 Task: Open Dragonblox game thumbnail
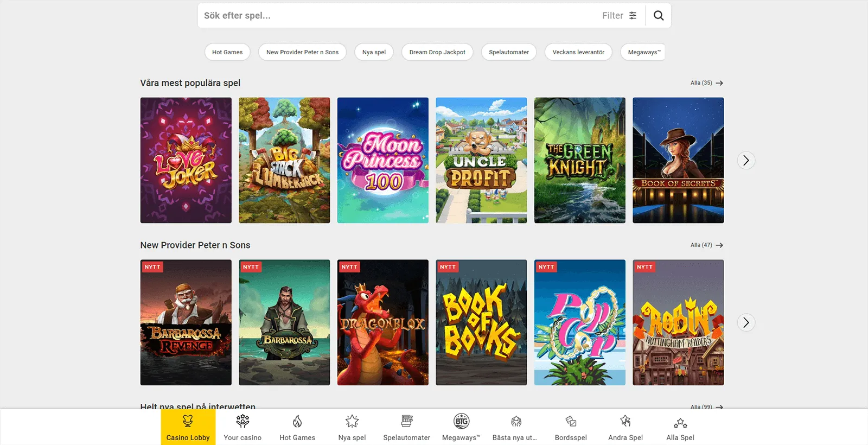383,322
